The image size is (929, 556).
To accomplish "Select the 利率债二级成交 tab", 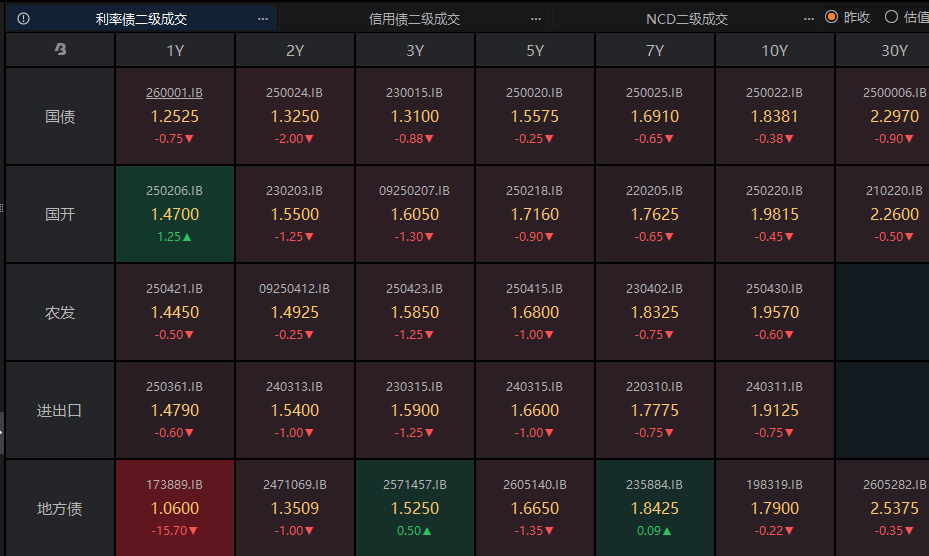I will (141, 18).
